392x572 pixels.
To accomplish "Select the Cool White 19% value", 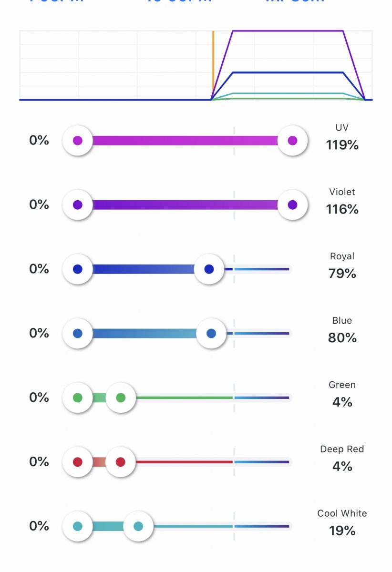I will pos(342,531).
